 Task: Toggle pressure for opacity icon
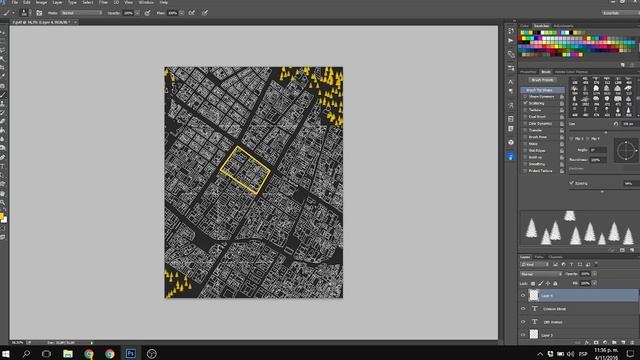[147, 13]
